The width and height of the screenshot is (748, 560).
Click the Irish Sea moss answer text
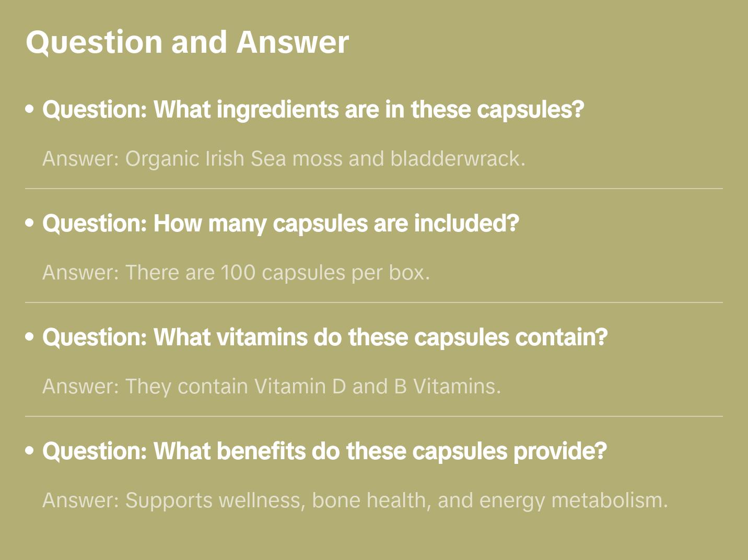click(284, 159)
